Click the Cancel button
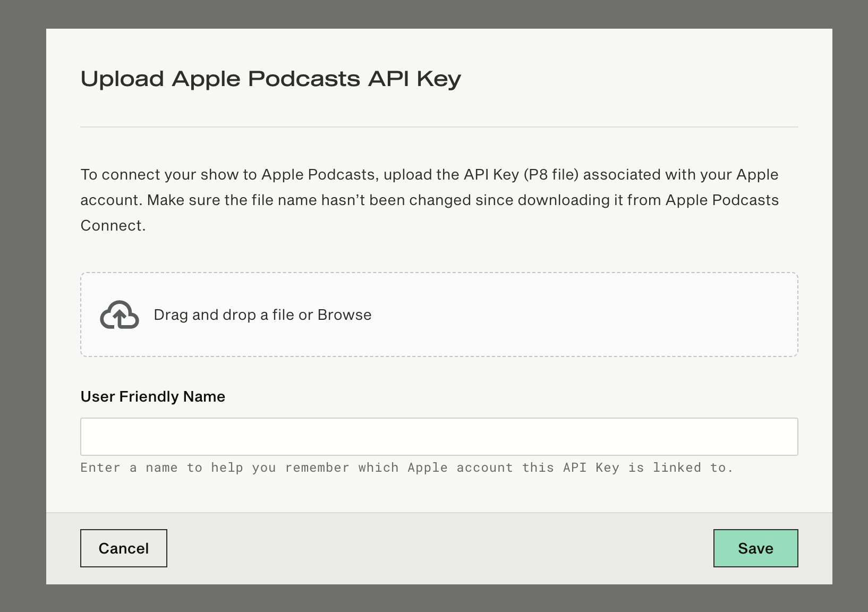Screen dimensions: 868x612 click(124, 548)
